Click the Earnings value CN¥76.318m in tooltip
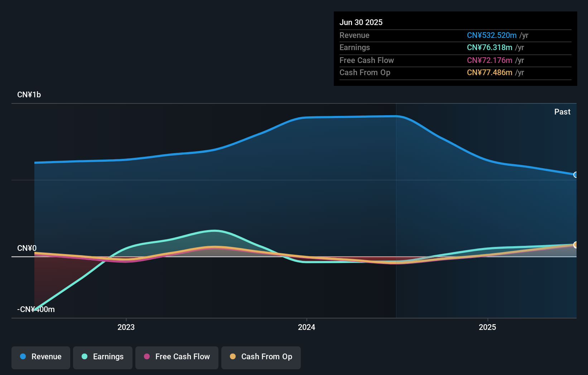The height and width of the screenshot is (375, 588). 490,47
